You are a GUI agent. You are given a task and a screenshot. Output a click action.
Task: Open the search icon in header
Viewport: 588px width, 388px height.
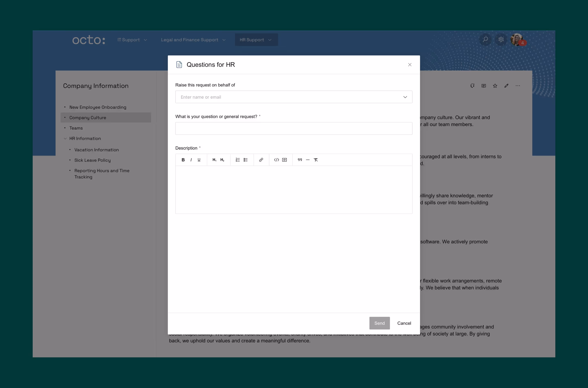[485, 40]
